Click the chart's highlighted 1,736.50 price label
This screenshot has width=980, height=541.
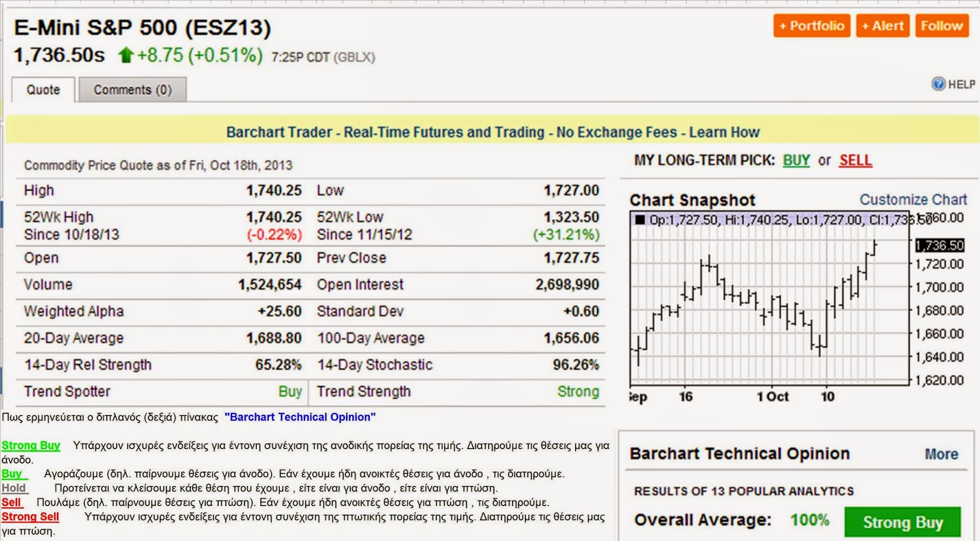coord(940,245)
